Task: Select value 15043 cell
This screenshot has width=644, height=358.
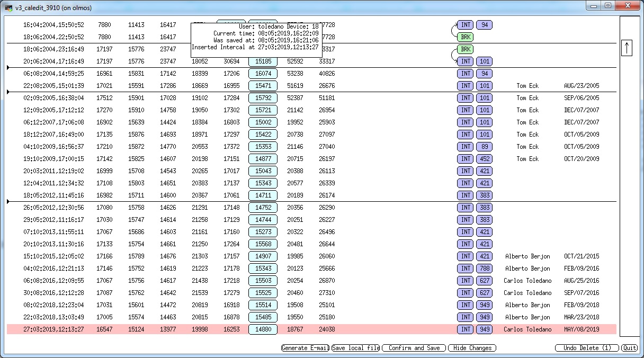Action: [x=263, y=171]
